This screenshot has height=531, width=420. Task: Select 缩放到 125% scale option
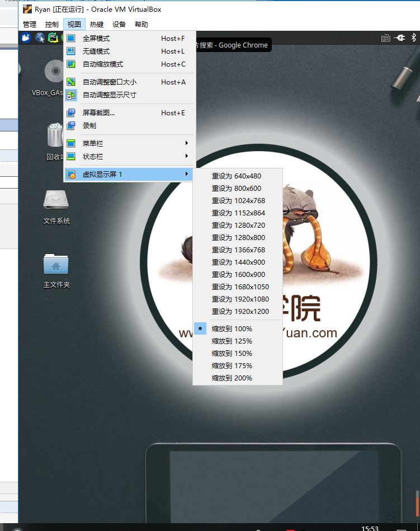point(238,341)
